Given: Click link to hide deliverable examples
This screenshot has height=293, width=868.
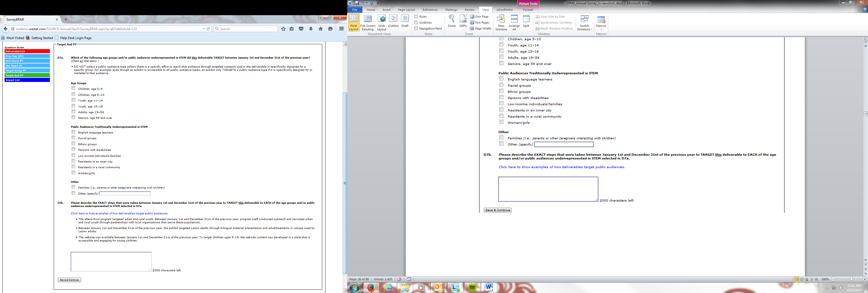Looking at the screenshot, I should click(119, 214).
